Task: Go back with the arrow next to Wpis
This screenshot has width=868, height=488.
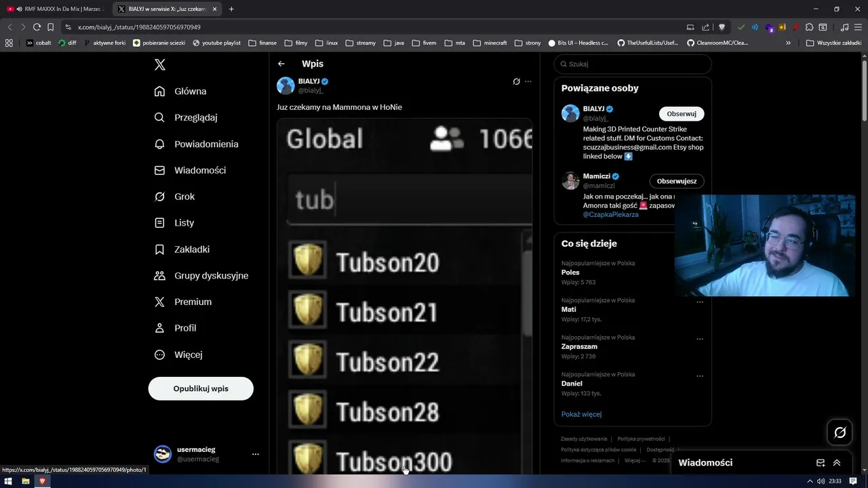Action: (281, 64)
